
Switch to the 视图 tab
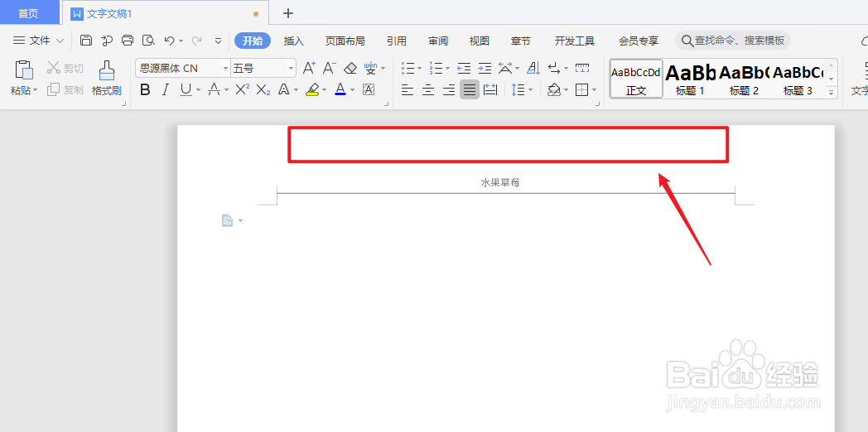(480, 41)
